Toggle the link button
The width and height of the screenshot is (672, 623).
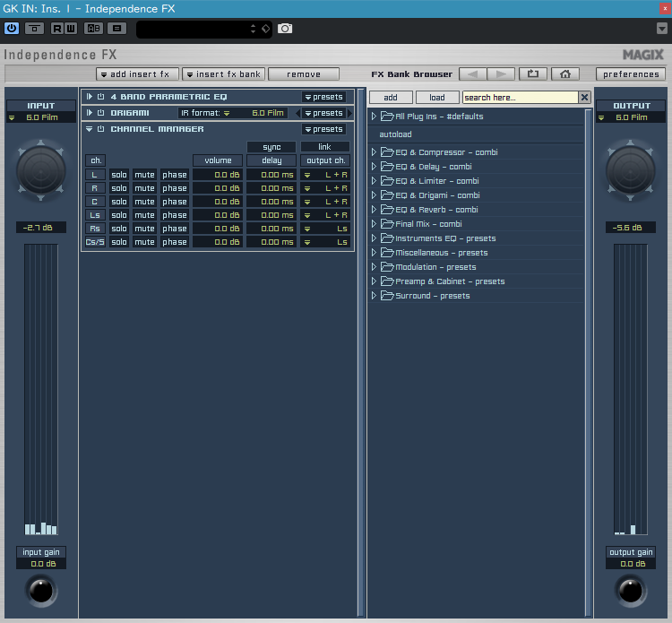324,147
